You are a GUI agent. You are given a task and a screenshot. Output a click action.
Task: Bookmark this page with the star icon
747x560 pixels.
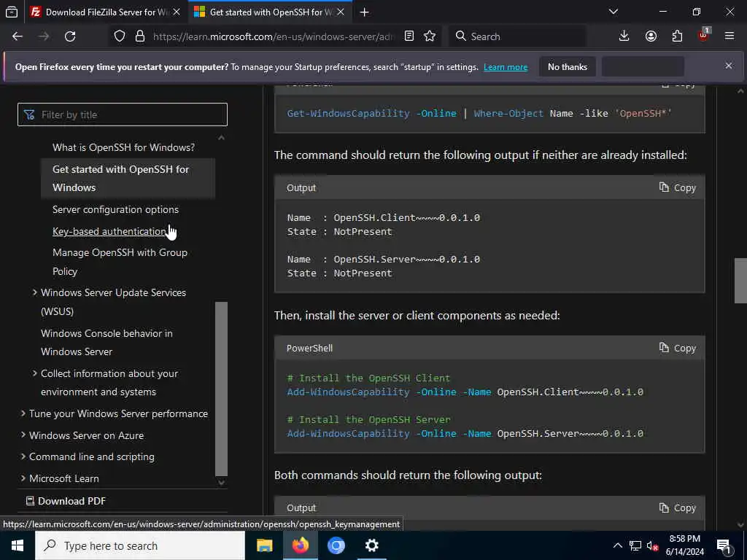(x=430, y=36)
